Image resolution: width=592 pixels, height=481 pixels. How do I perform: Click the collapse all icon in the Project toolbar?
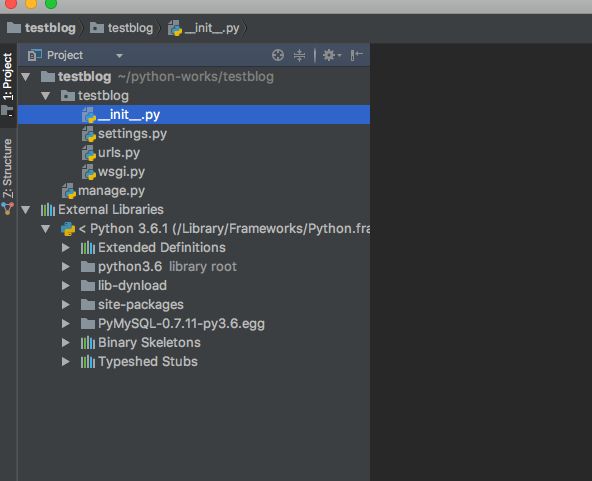point(299,56)
